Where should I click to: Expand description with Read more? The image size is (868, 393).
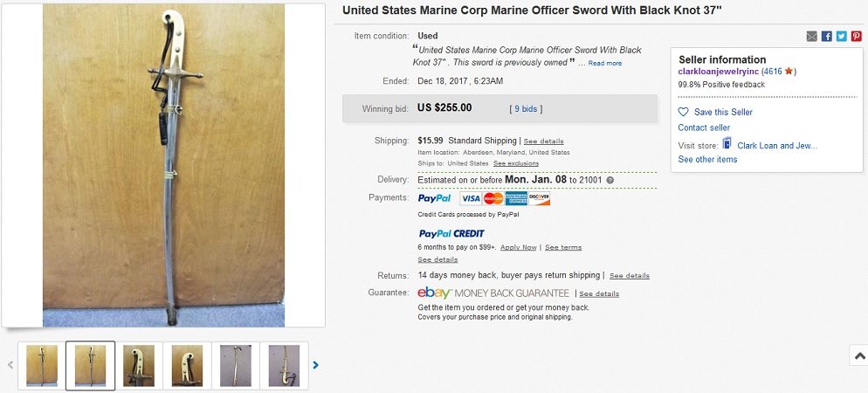[x=605, y=63]
